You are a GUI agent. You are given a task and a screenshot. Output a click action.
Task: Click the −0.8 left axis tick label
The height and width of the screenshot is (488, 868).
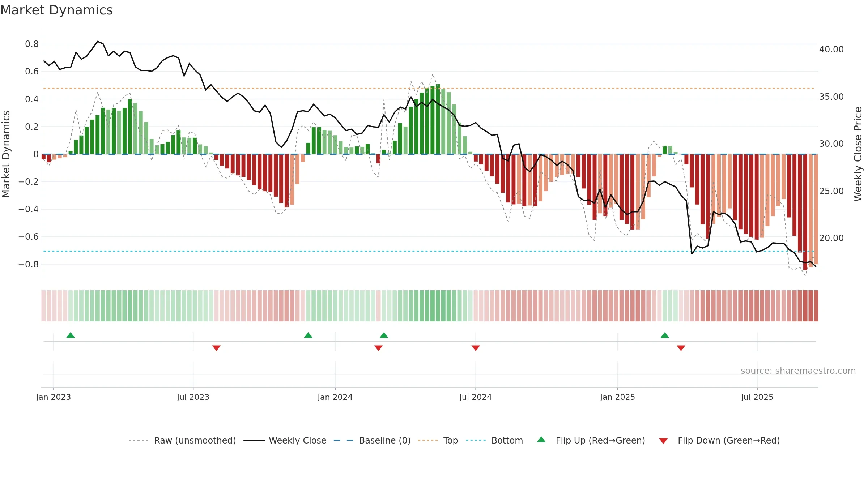coord(29,264)
